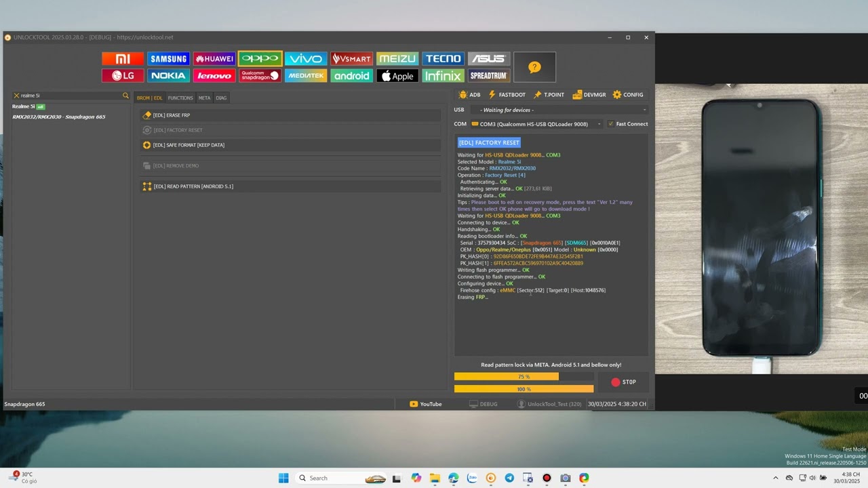Viewport: 868px width, 488px height.
Task: Open the CONFIG settings
Action: click(x=628, y=95)
